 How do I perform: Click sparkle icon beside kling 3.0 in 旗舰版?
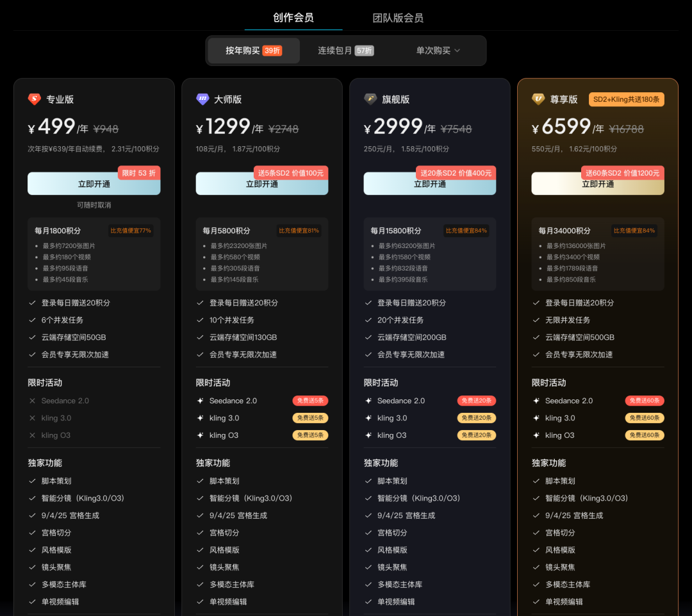click(x=368, y=418)
